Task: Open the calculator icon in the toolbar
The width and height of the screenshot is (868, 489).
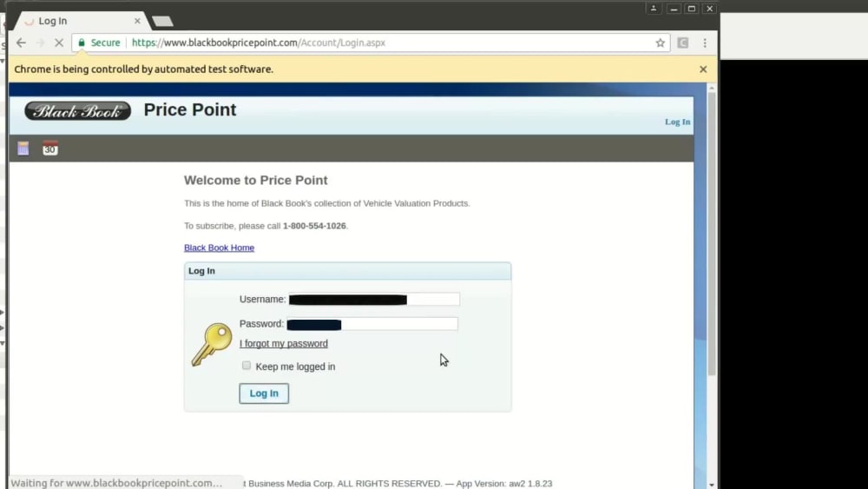Action: 23,149
